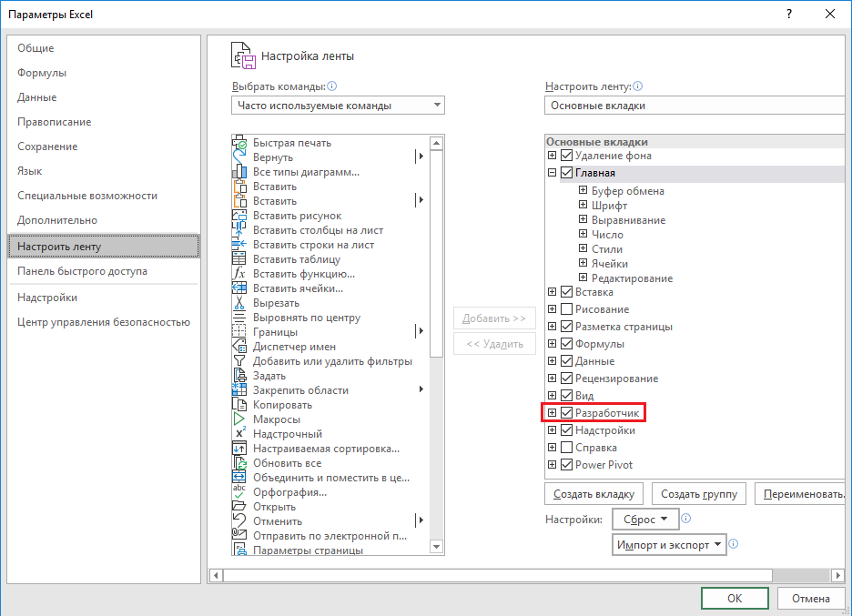Click the fx icon for Вставить функцию
Image resolution: width=852 pixels, height=616 pixels.
pyautogui.click(x=239, y=274)
